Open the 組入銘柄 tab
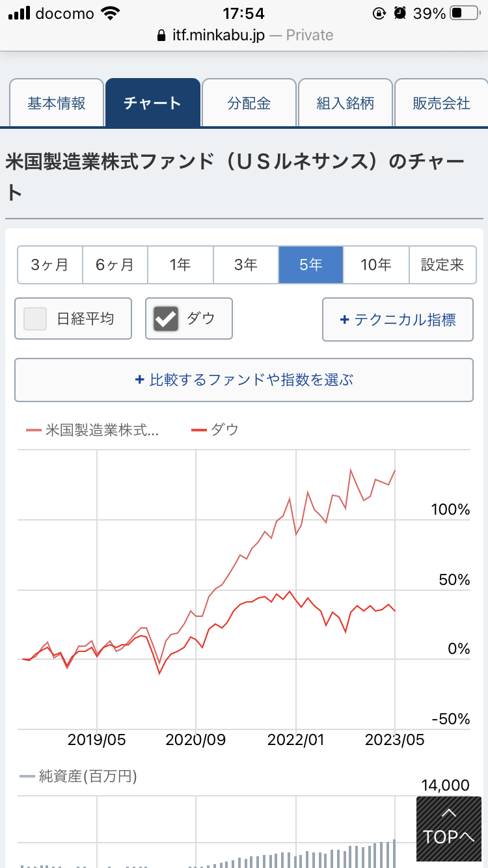488x868 pixels. pyautogui.click(x=346, y=103)
